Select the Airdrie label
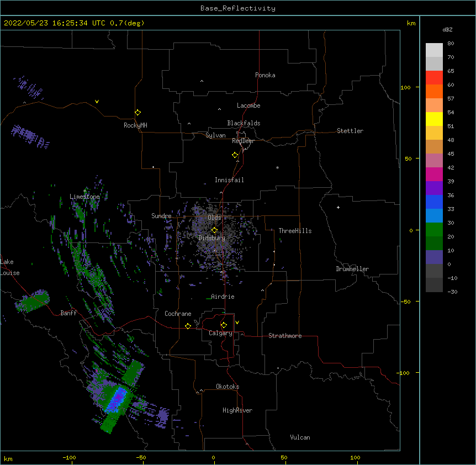Viewport: 476px width, 465px height. coord(223,297)
